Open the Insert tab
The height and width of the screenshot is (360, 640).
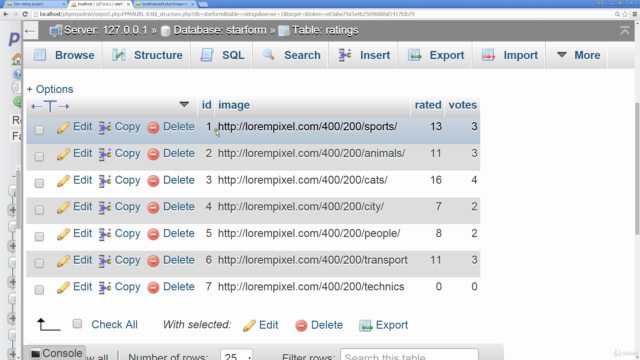coord(364,55)
